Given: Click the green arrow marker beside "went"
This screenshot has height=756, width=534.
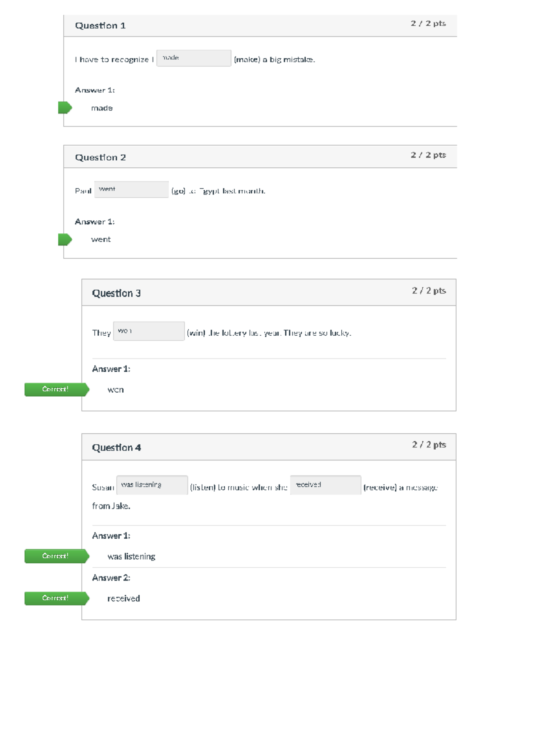Looking at the screenshot, I should [65, 240].
